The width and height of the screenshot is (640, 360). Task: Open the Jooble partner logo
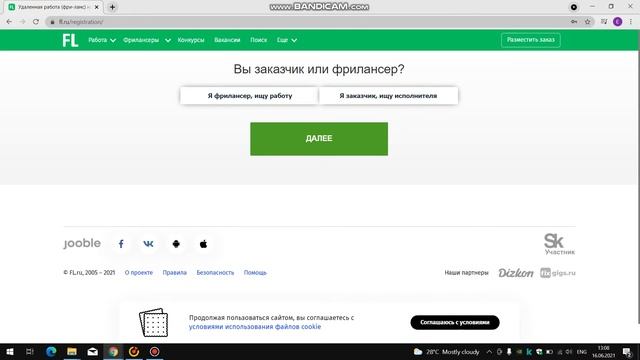[82, 243]
